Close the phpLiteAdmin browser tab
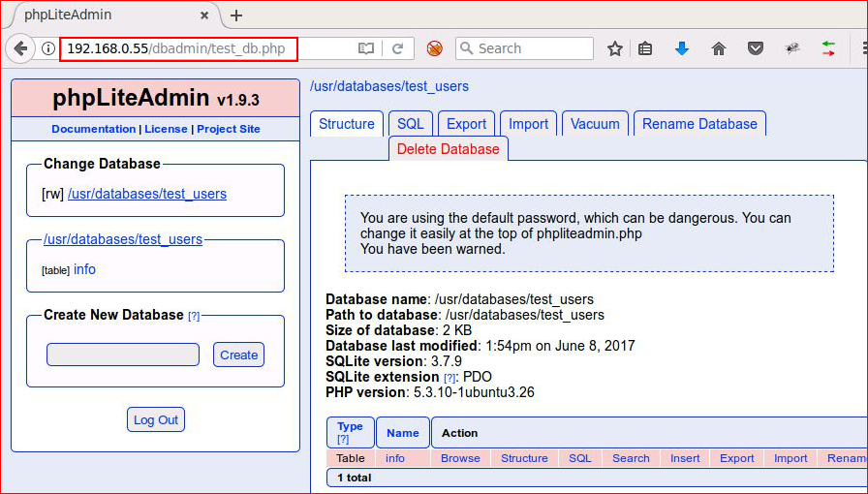 click(x=204, y=15)
